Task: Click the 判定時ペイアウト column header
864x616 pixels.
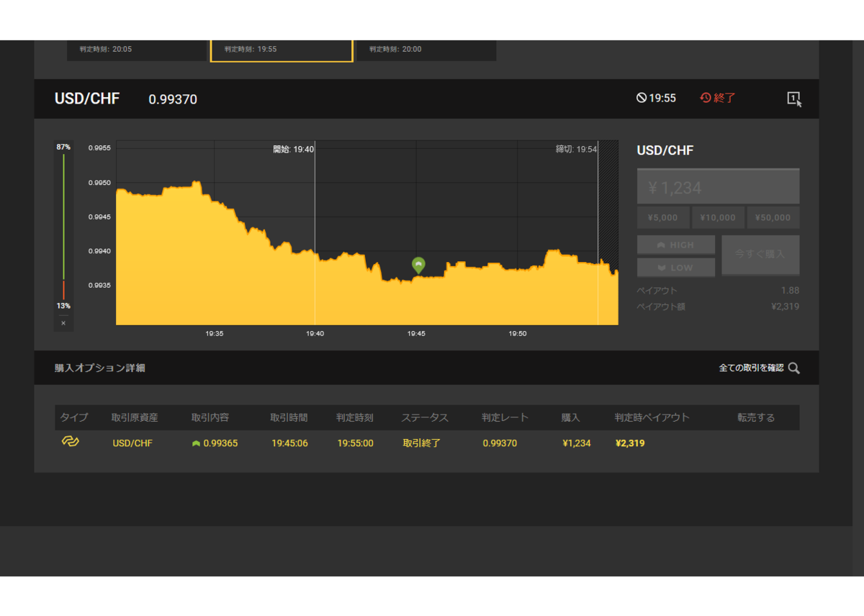Action: click(652, 417)
